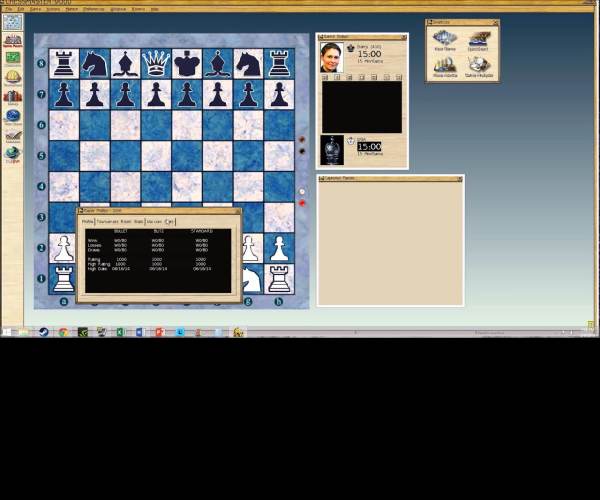Click the blue orb room icon in sidebar

coord(13,116)
